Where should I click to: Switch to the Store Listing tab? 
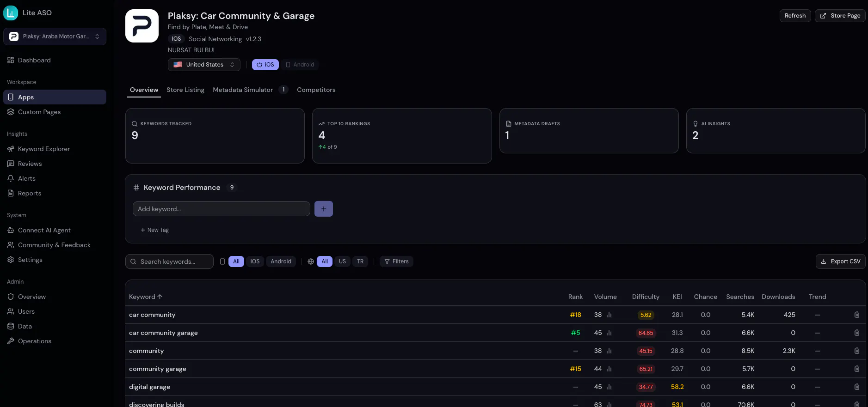[x=185, y=90]
